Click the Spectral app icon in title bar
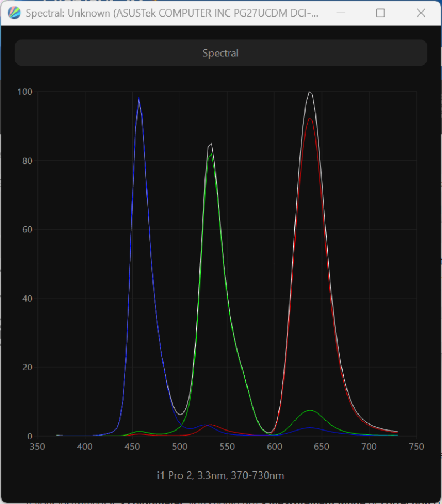The width and height of the screenshot is (442, 504). tap(14, 13)
